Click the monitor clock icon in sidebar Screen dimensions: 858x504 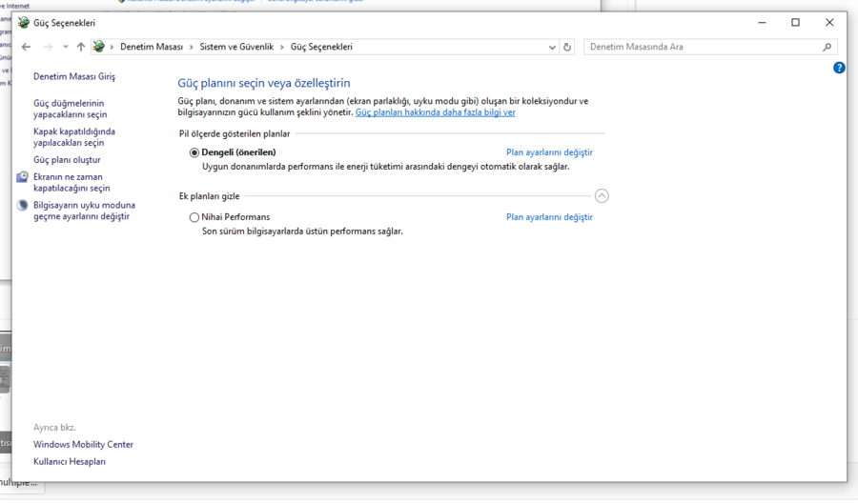coord(23,177)
